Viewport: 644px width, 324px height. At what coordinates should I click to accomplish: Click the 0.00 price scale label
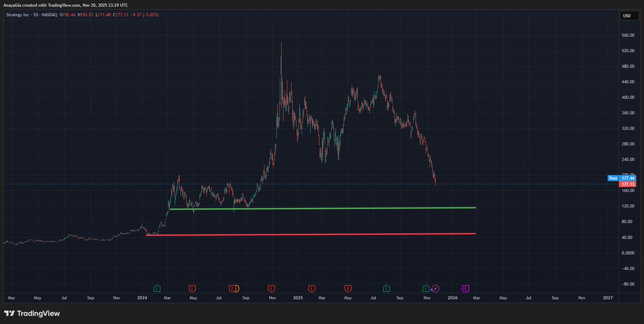pos(628,253)
